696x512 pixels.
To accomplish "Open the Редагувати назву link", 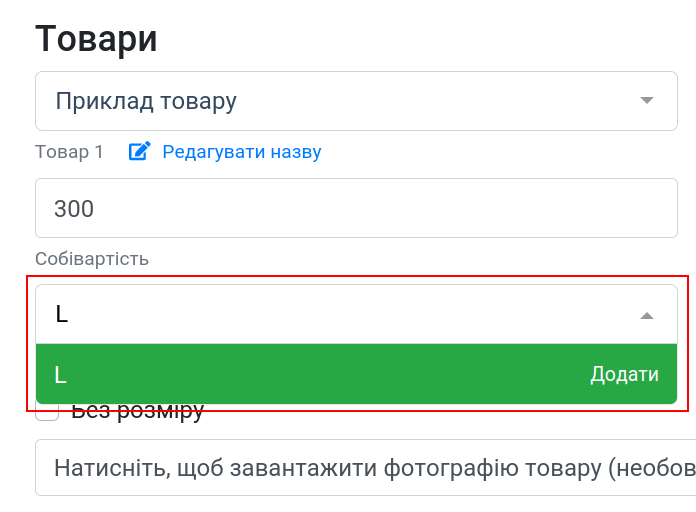I will 241,152.
